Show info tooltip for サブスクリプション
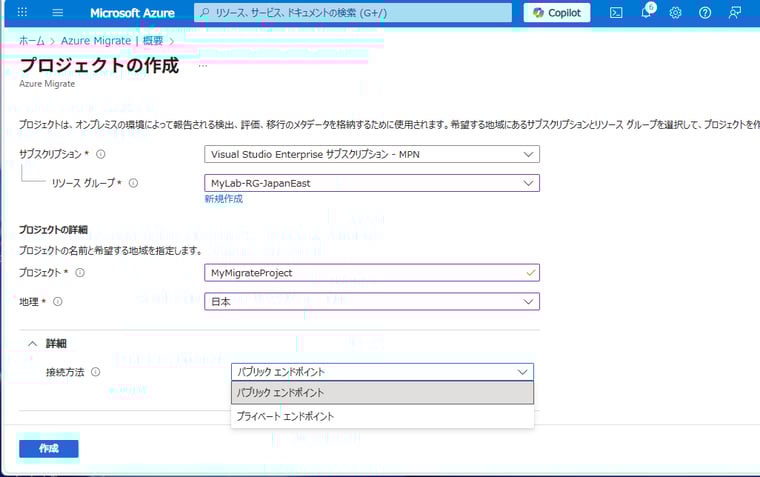This screenshot has width=760, height=477. point(100,154)
